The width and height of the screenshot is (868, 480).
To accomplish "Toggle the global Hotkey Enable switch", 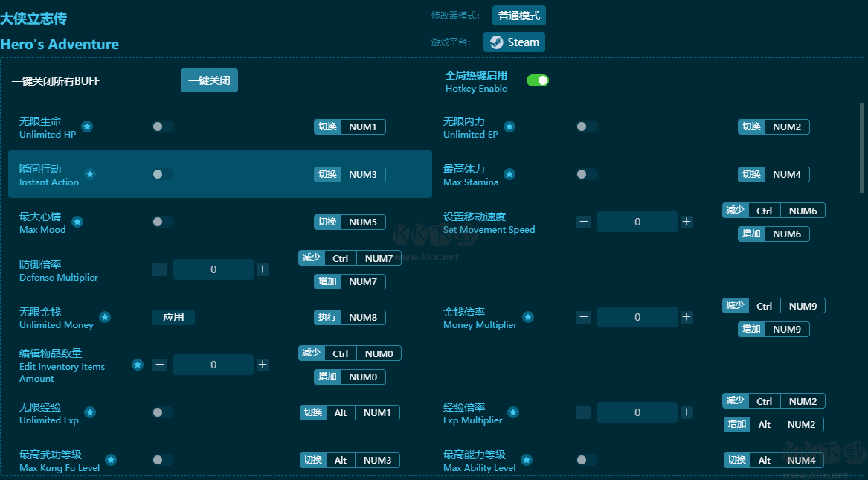I will 538,80.
